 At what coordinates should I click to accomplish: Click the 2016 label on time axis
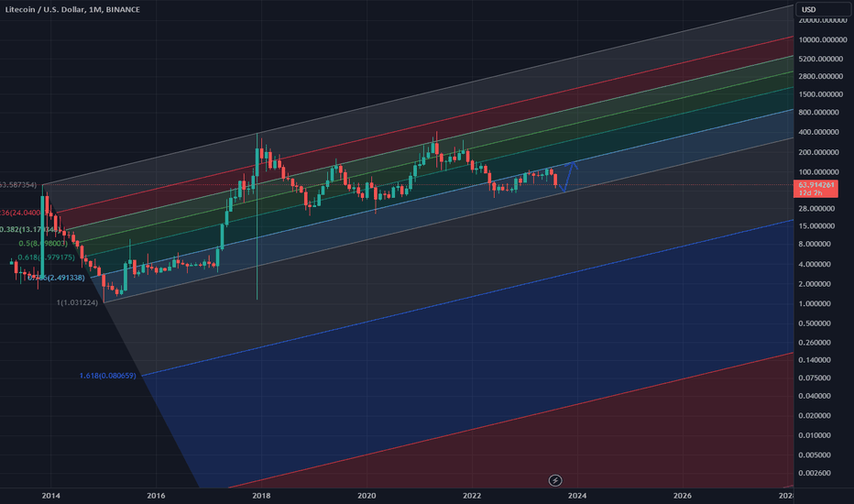pos(157,495)
